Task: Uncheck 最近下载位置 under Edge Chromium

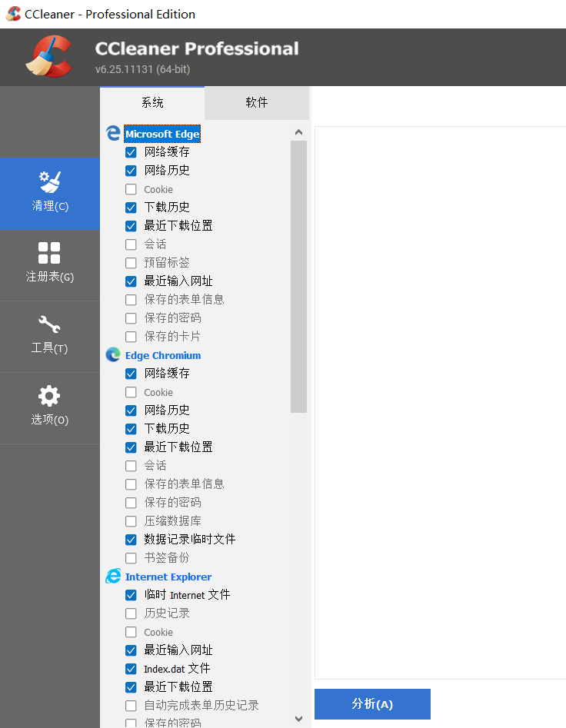Action: pyautogui.click(x=131, y=447)
